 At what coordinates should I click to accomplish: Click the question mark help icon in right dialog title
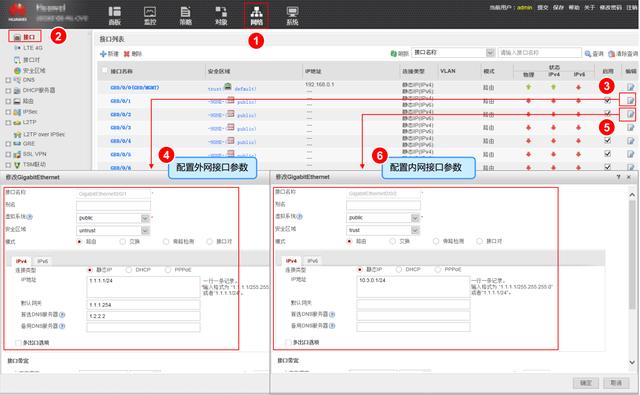[x=619, y=177]
